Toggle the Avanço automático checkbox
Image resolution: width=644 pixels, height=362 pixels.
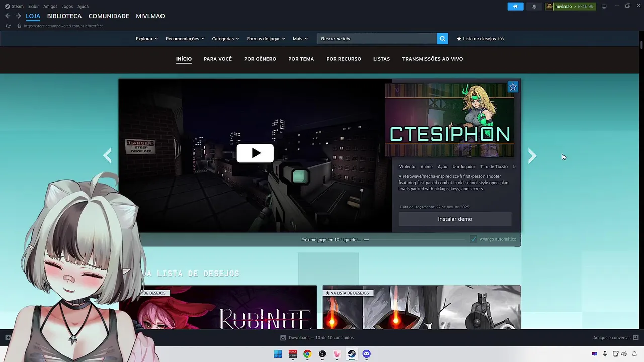(473, 239)
